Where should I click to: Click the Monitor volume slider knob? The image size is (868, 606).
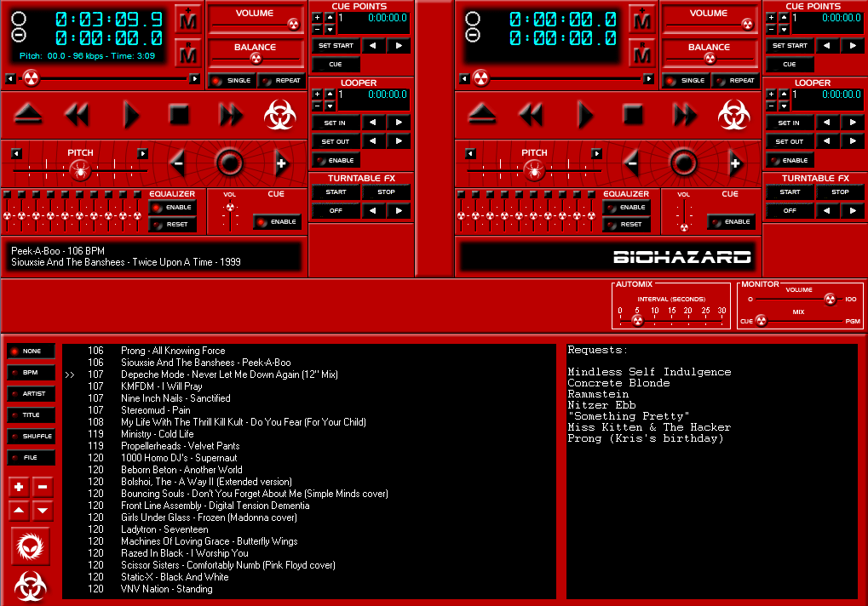point(831,299)
